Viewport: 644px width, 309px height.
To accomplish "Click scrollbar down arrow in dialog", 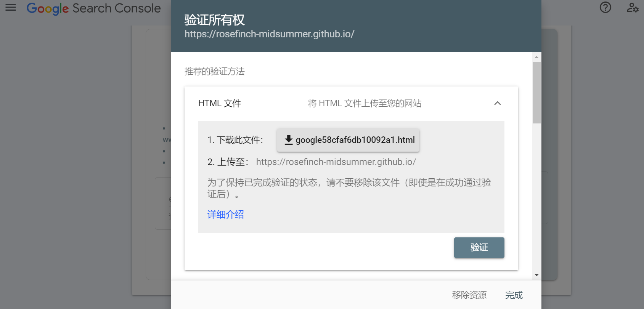I will (536, 275).
